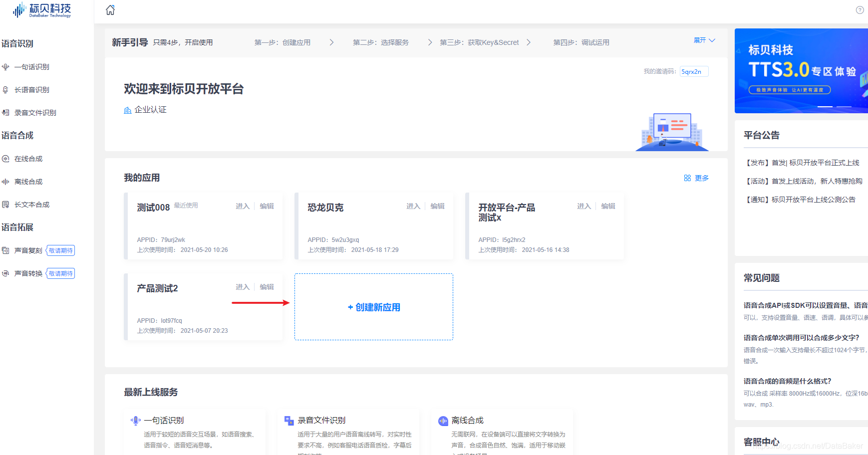Open FAQ 语音合成的音频是什么格式
The width and height of the screenshot is (868, 455).
pyautogui.click(x=788, y=381)
